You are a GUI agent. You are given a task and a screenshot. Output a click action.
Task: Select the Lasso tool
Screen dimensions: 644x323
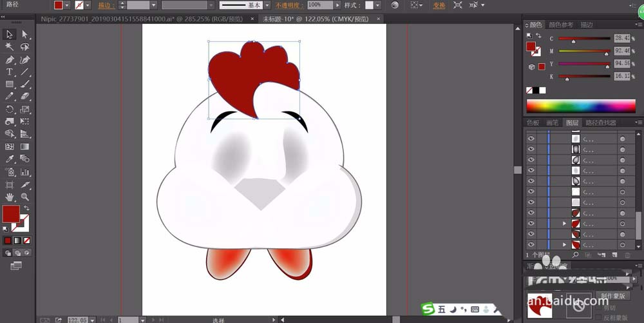pos(24,47)
